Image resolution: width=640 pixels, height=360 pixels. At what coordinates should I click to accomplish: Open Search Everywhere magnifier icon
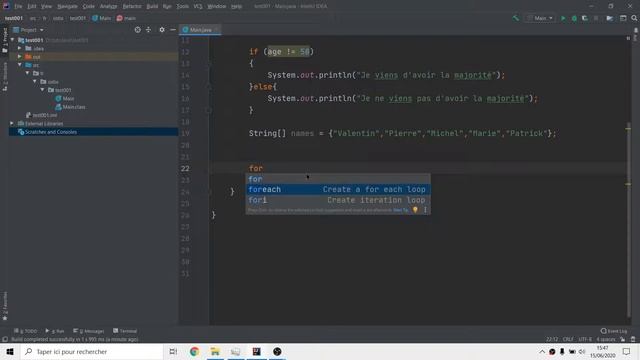pos(634,18)
